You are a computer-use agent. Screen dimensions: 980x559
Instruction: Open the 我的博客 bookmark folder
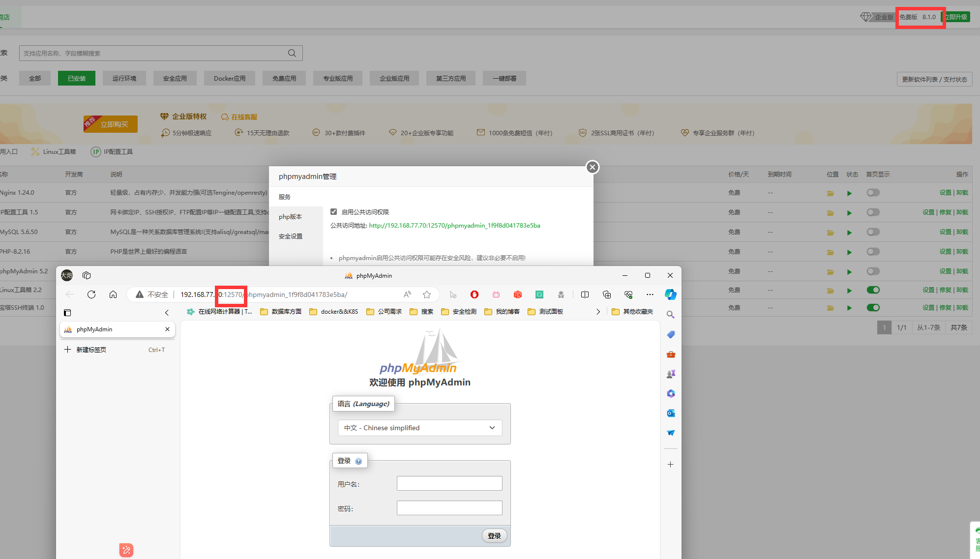502,312
